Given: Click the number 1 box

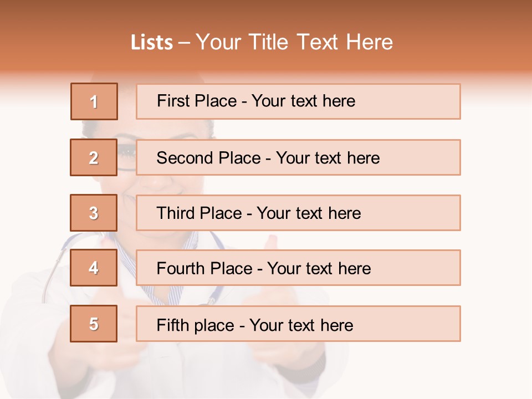Looking at the screenshot, I should [x=94, y=101].
